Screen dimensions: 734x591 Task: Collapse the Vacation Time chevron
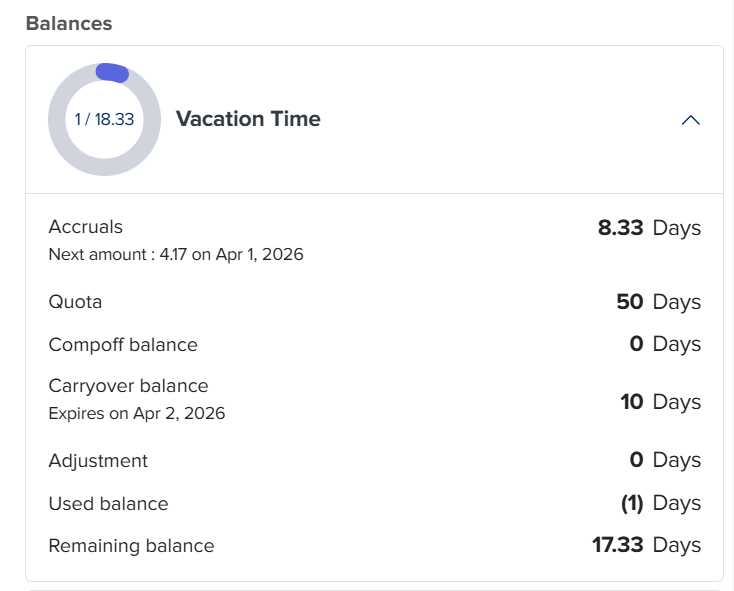(690, 120)
